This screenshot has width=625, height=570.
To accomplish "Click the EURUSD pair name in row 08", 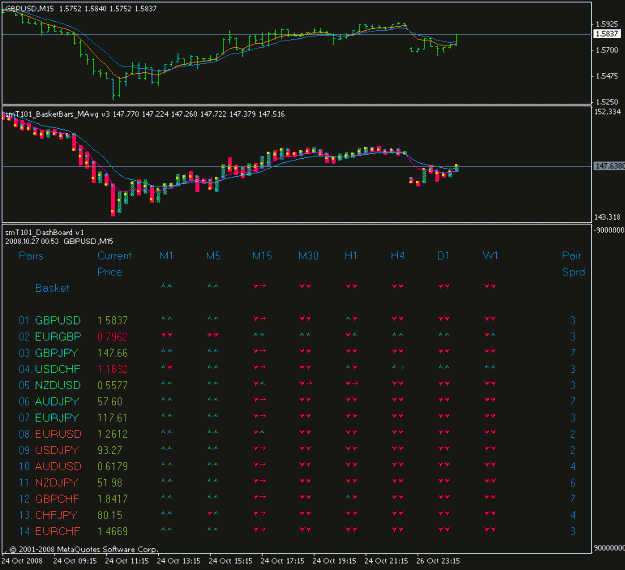I will point(58,434).
